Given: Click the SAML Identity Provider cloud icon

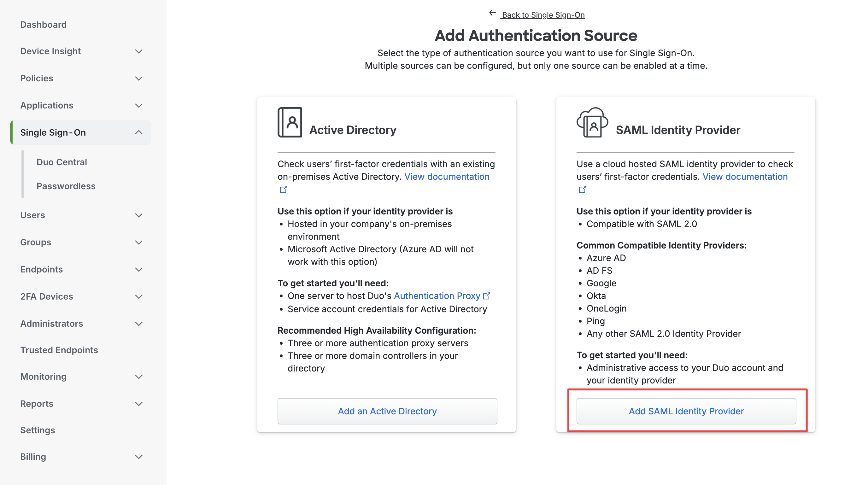Looking at the screenshot, I should point(592,122).
